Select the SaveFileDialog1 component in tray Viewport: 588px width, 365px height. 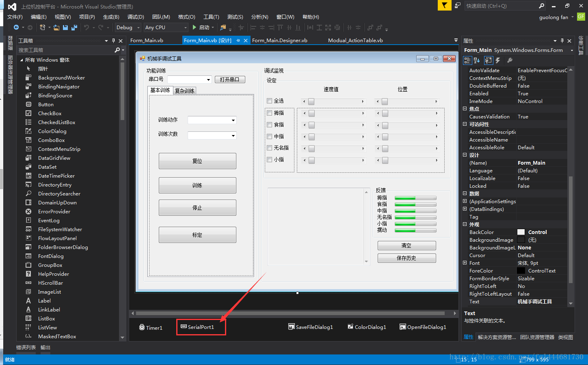[311, 327]
